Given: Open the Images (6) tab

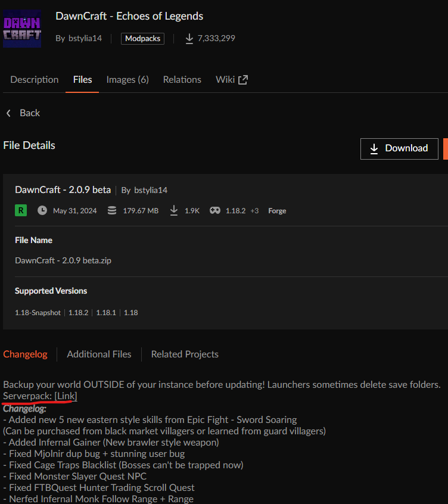Looking at the screenshot, I should (127, 80).
